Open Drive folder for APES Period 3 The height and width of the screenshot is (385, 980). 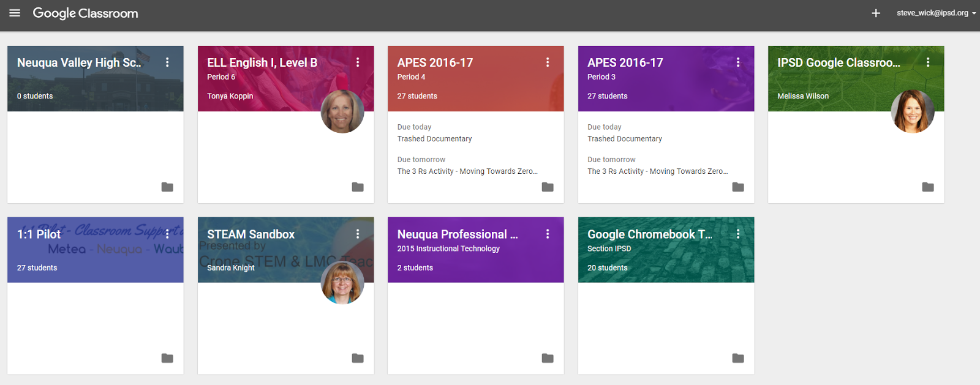point(738,187)
